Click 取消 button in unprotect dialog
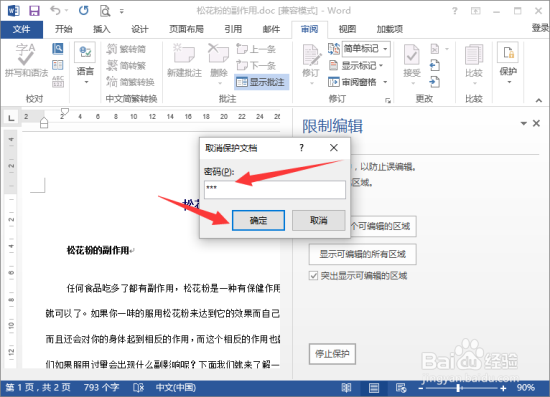 [318, 220]
